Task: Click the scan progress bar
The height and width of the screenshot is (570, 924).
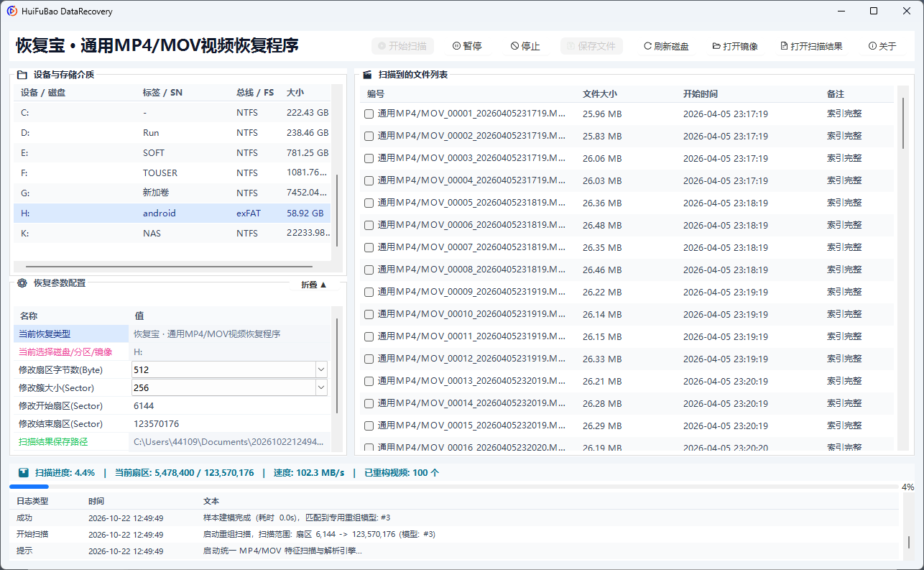Action: coord(454,487)
